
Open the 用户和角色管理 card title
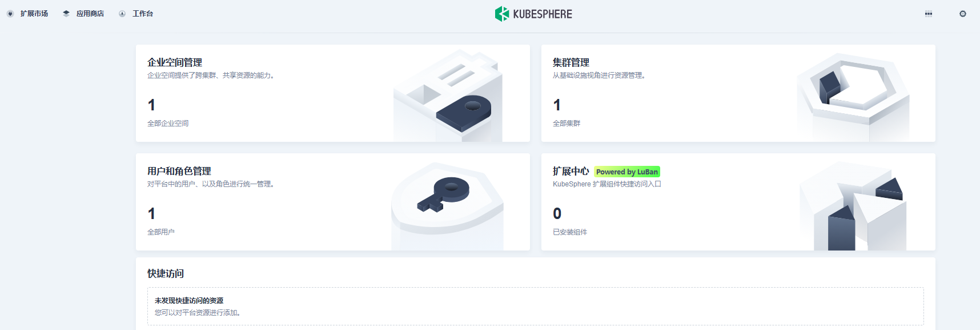pyautogui.click(x=179, y=171)
